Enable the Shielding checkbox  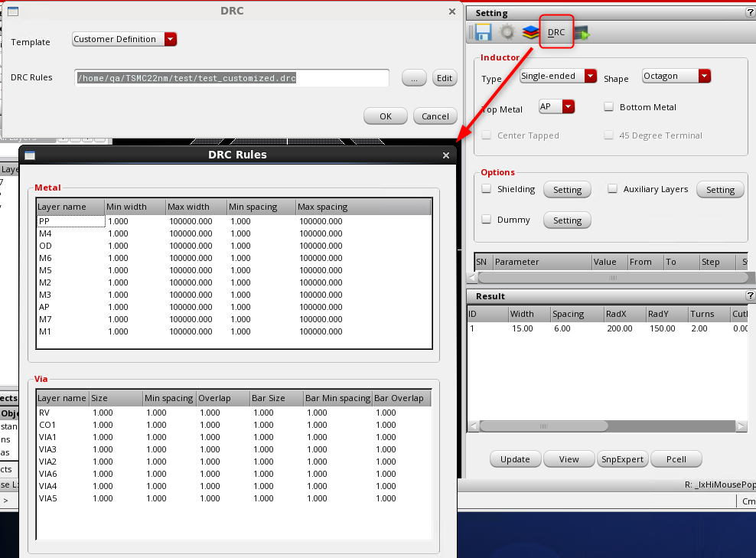click(x=487, y=189)
